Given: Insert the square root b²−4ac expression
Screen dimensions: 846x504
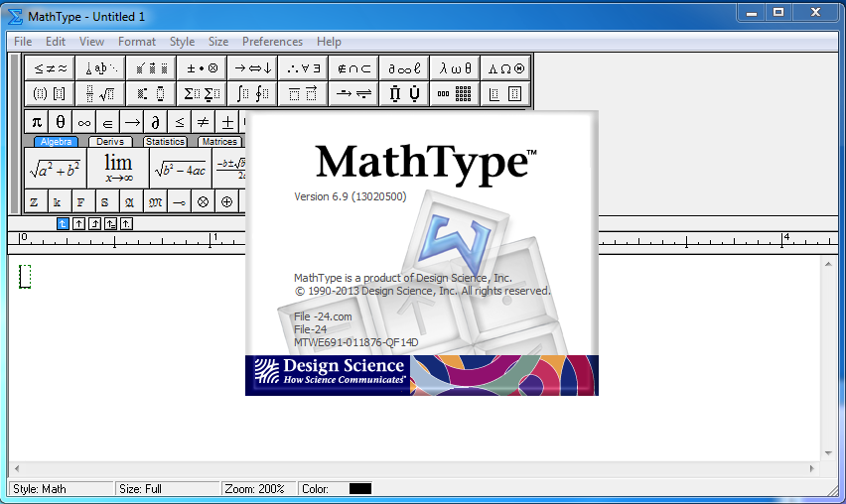Looking at the screenshot, I should [180, 169].
